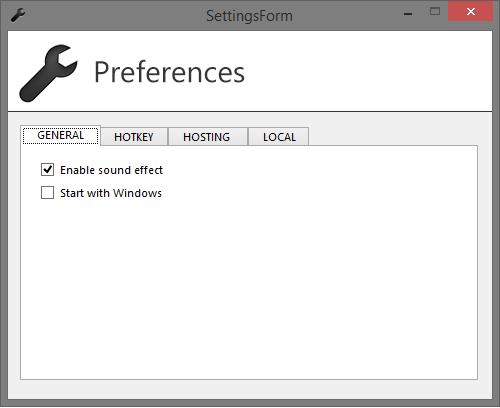
Task: Click the Preferences heading text
Action: pyautogui.click(x=169, y=72)
